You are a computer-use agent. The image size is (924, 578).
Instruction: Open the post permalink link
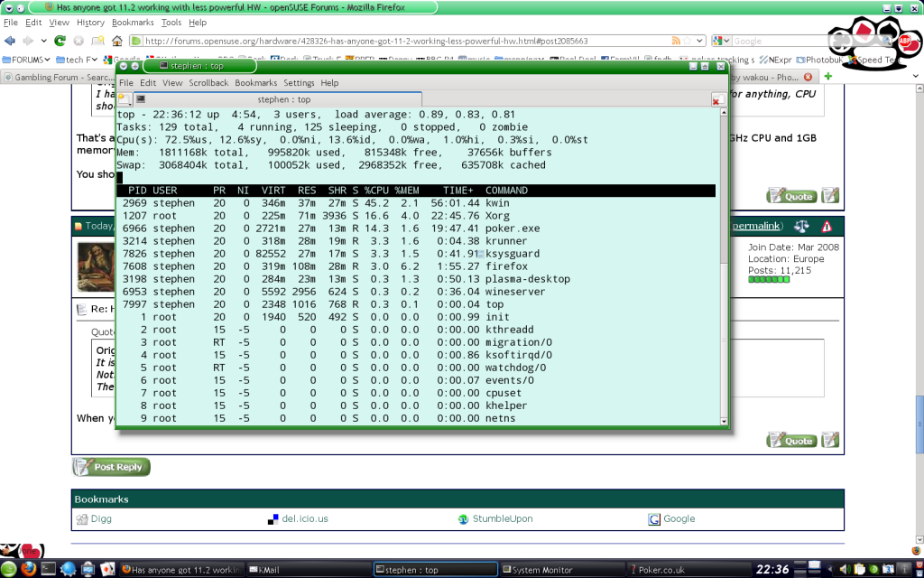pyautogui.click(x=757, y=226)
